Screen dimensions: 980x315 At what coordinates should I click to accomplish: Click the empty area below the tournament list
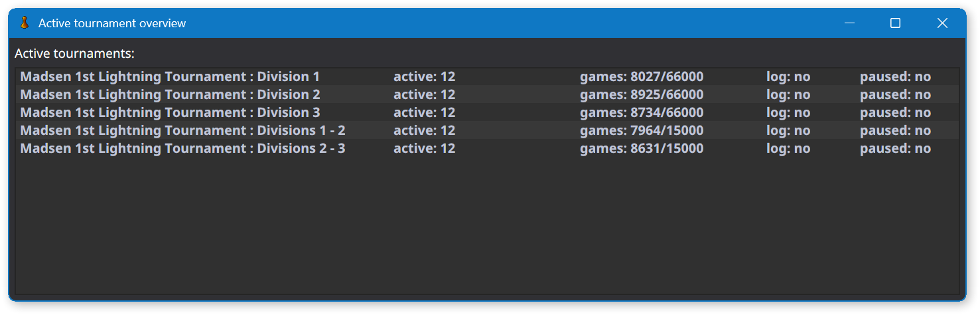tap(487, 226)
